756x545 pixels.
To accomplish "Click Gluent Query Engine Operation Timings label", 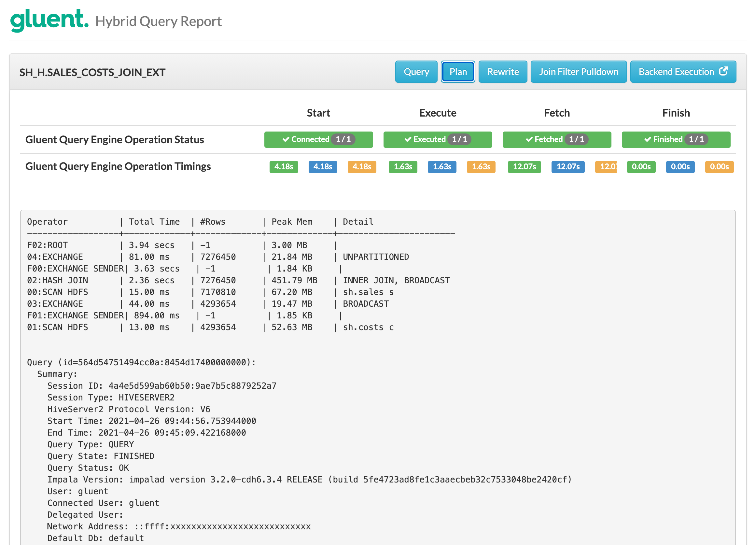I will pyautogui.click(x=118, y=166).
